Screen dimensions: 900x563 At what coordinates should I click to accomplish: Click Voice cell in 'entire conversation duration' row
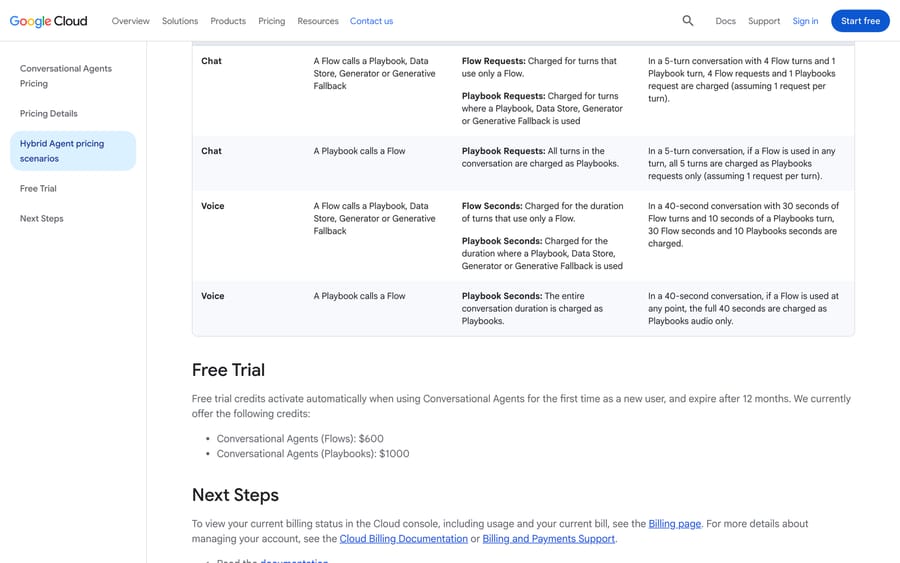[212, 296]
